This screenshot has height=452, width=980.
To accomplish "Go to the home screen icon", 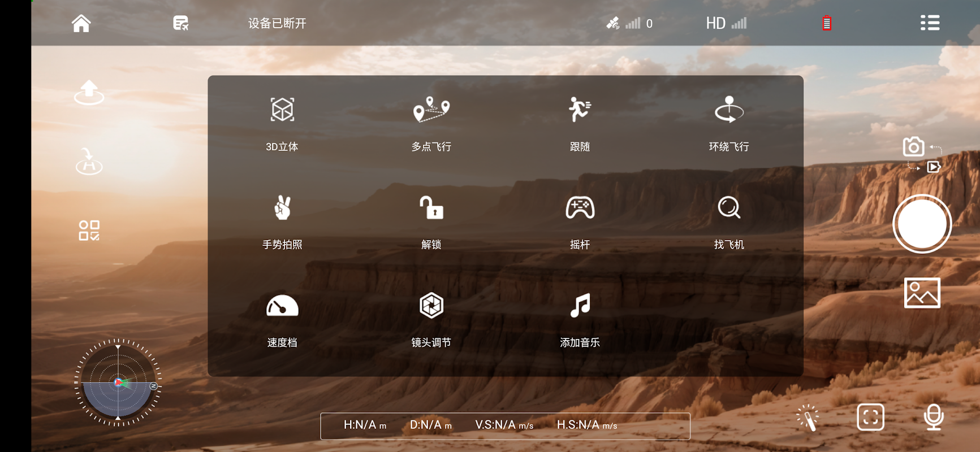I will [81, 23].
